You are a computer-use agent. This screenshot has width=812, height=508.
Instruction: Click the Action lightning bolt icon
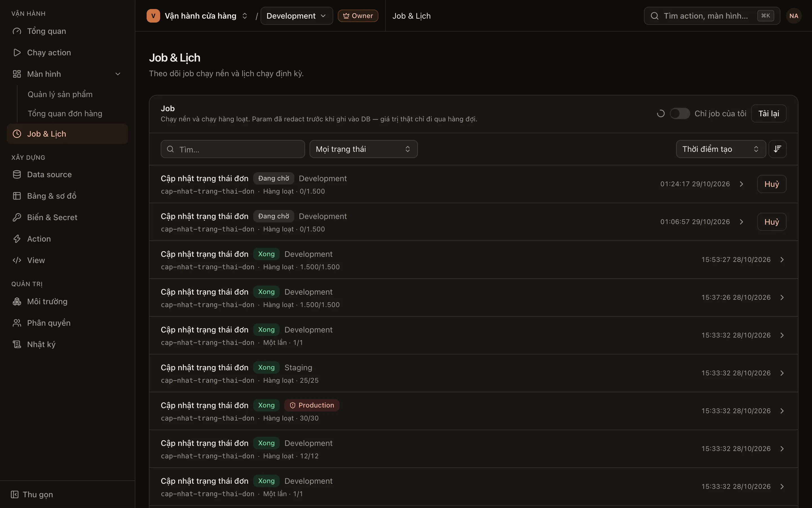[x=17, y=239]
